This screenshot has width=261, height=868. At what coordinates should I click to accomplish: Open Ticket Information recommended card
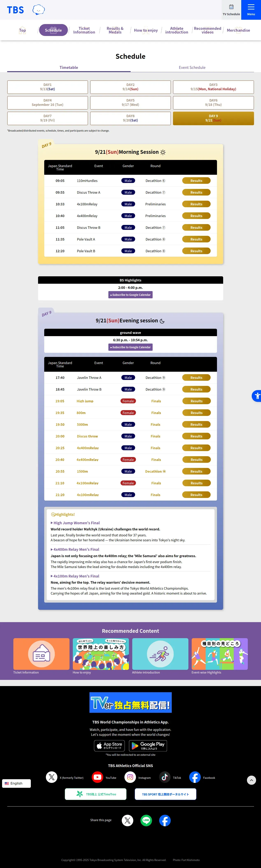(x=41, y=656)
